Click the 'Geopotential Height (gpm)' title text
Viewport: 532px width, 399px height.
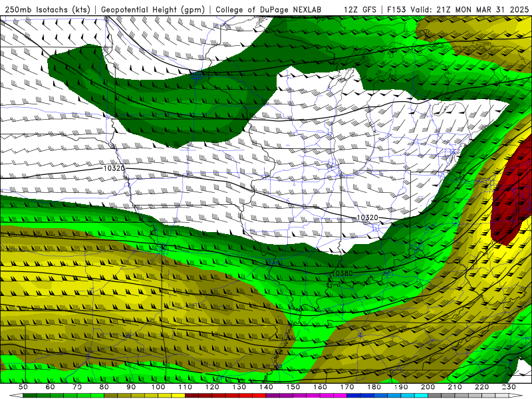pyautogui.click(x=153, y=9)
